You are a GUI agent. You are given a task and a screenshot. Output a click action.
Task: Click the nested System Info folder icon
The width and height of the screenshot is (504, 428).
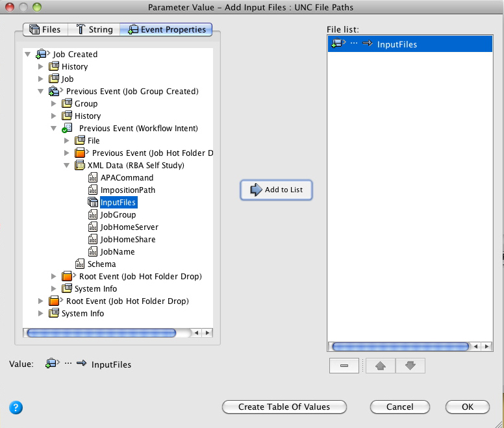tap(67, 288)
